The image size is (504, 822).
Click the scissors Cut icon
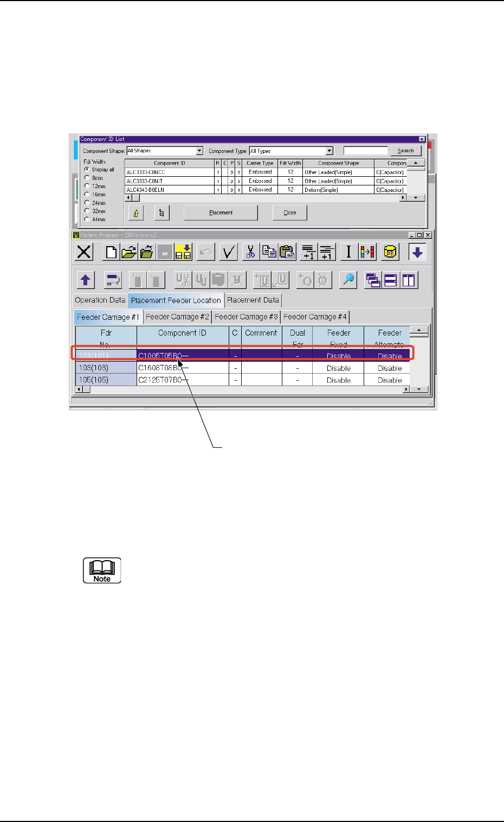click(250, 252)
